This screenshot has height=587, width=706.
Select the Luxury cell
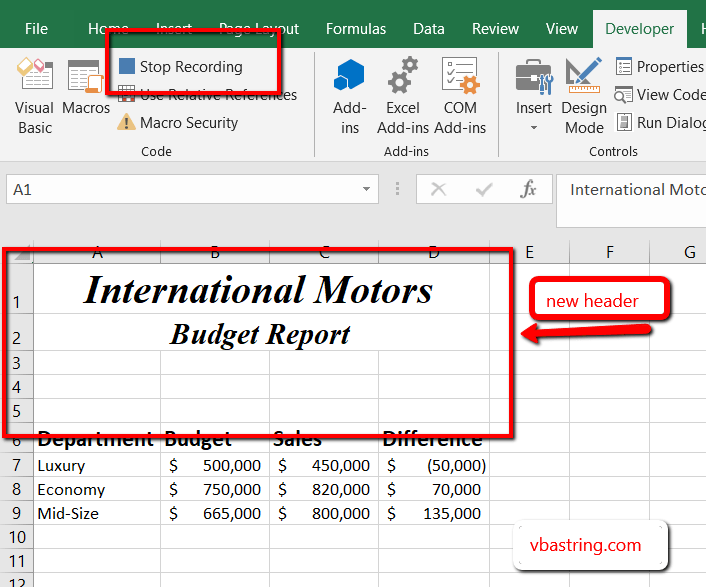(97, 465)
